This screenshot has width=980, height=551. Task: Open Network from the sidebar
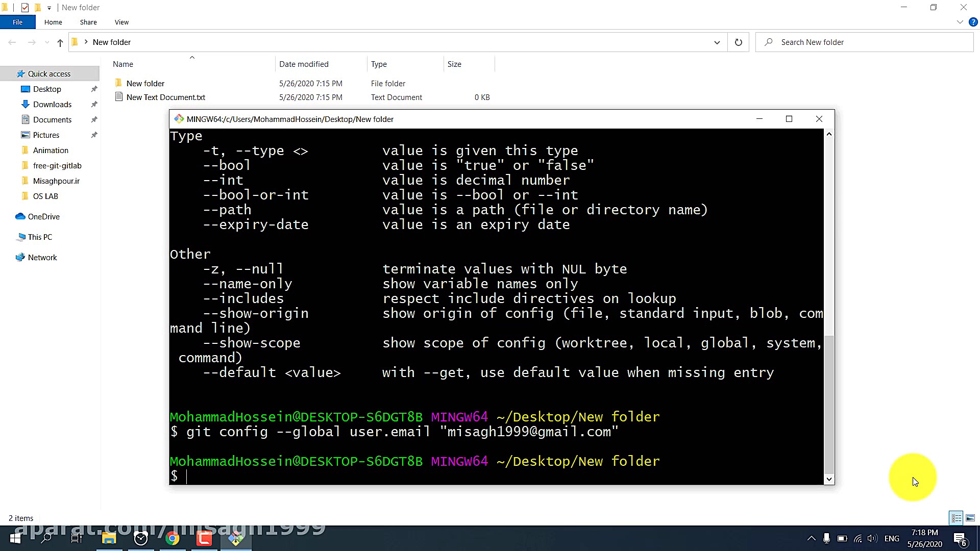[42, 257]
